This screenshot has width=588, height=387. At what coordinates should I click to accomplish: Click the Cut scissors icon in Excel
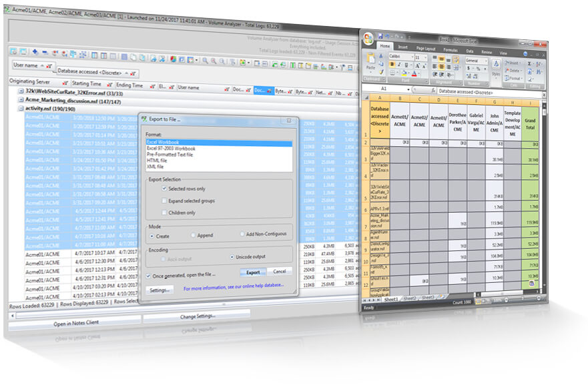(x=381, y=56)
